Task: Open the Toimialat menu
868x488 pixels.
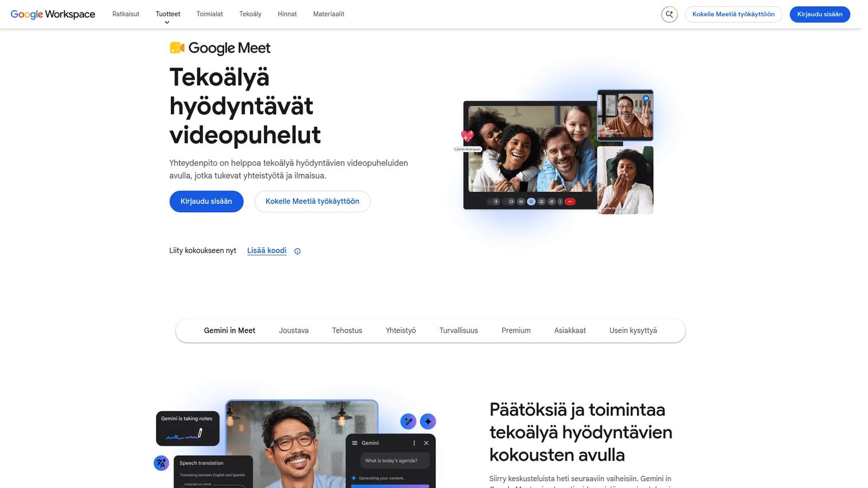Action: pos(210,14)
